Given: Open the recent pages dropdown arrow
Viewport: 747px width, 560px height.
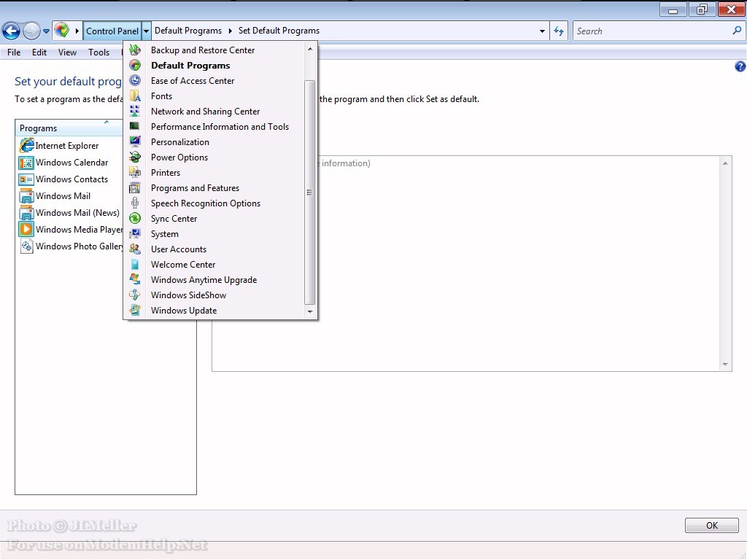Looking at the screenshot, I should (x=46, y=31).
